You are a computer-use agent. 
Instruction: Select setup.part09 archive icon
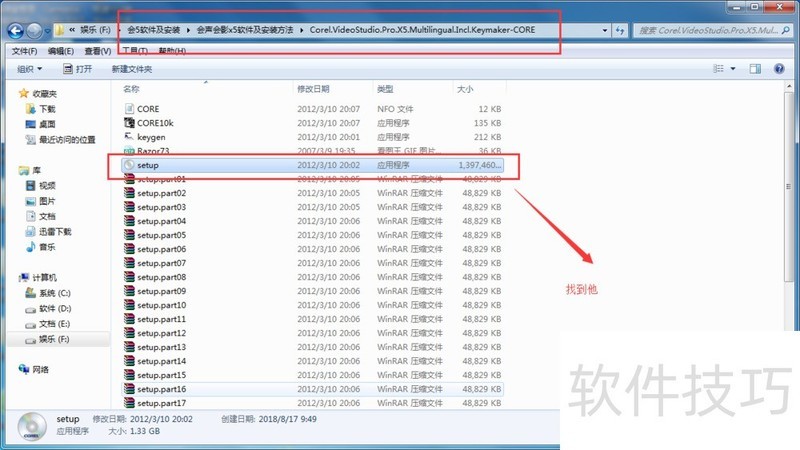point(129,291)
